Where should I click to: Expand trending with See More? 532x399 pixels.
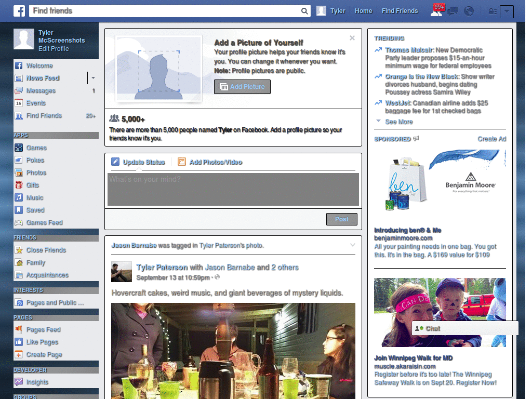point(398,122)
